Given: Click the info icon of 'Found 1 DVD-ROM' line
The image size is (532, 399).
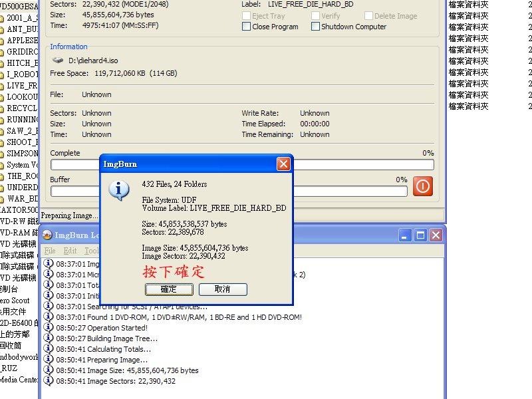Looking at the screenshot, I should [49, 317].
